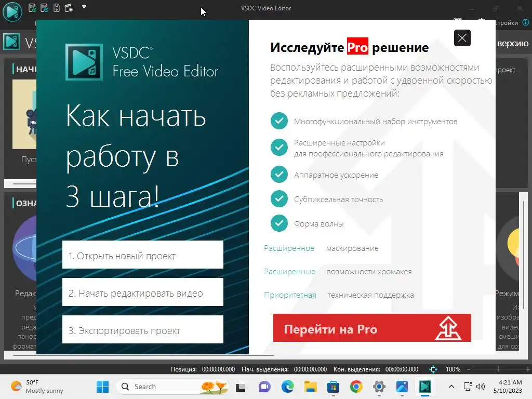The height and width of the screenshot is (399, 532).
Task: Click checkmark beside Форма волны
Action: tap(279, 223)
